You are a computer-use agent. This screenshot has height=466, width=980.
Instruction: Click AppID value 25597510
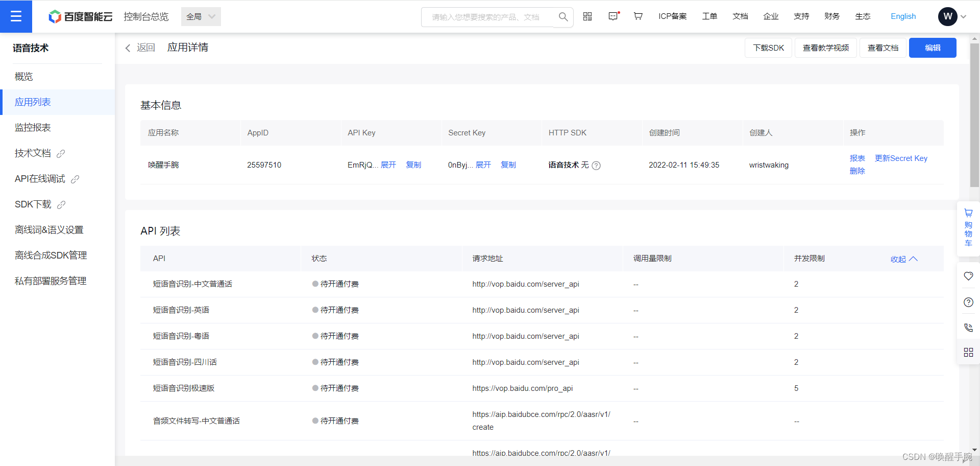pos(264,165)
